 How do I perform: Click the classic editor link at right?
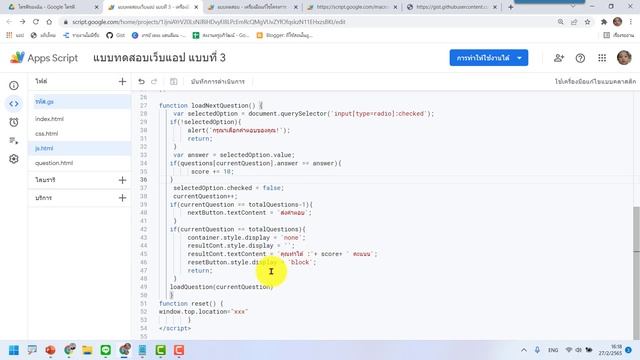pyautogui.click(x=595, y=81)
